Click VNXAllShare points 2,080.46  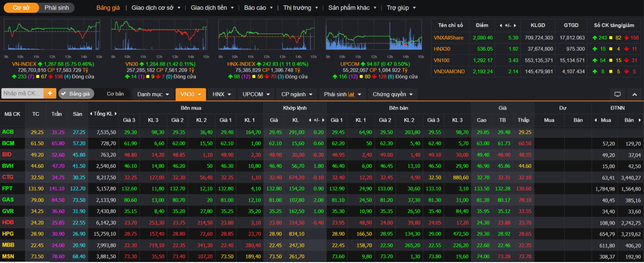click(483, 38)
